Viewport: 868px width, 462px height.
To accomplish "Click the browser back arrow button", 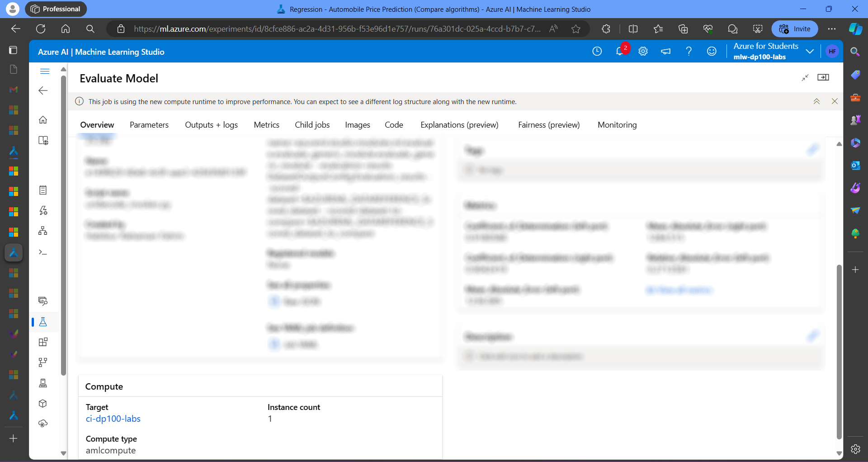I will click(16, 29).
